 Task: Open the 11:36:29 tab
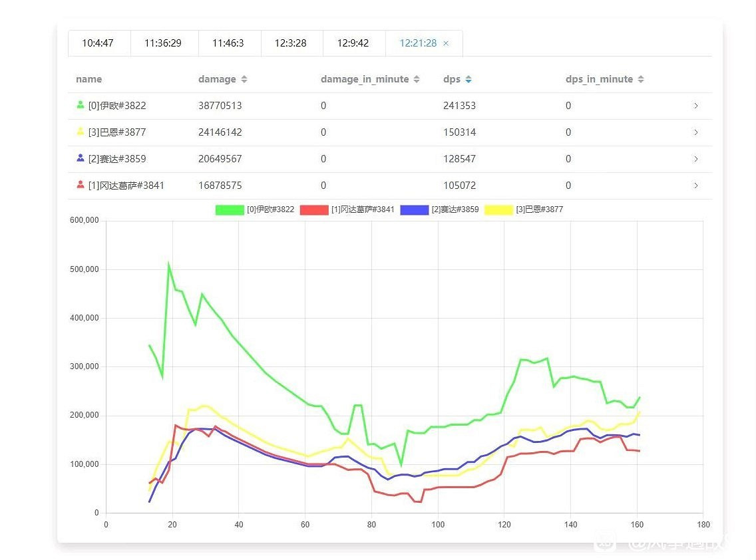tap(163, 43)
